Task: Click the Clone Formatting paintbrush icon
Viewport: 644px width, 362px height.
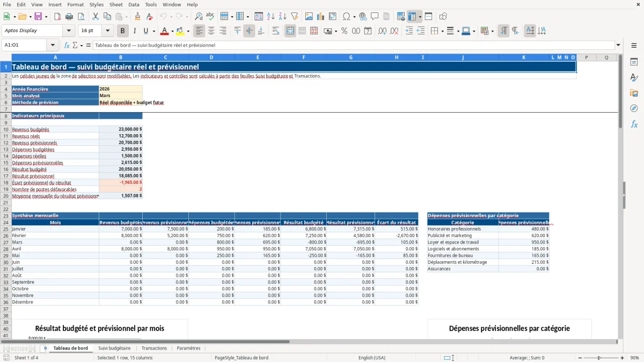Action: [138, 17]
